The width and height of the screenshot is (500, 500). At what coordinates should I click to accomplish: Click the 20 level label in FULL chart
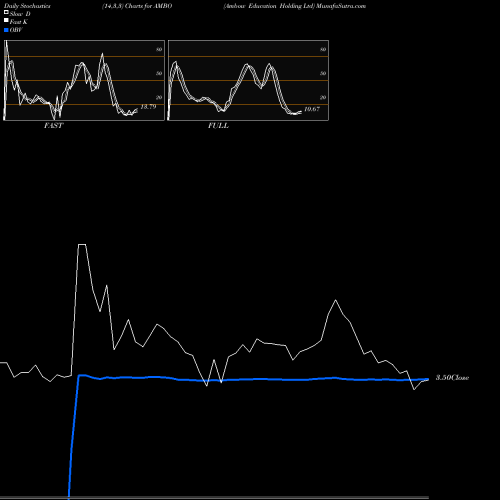pos(323,97)
